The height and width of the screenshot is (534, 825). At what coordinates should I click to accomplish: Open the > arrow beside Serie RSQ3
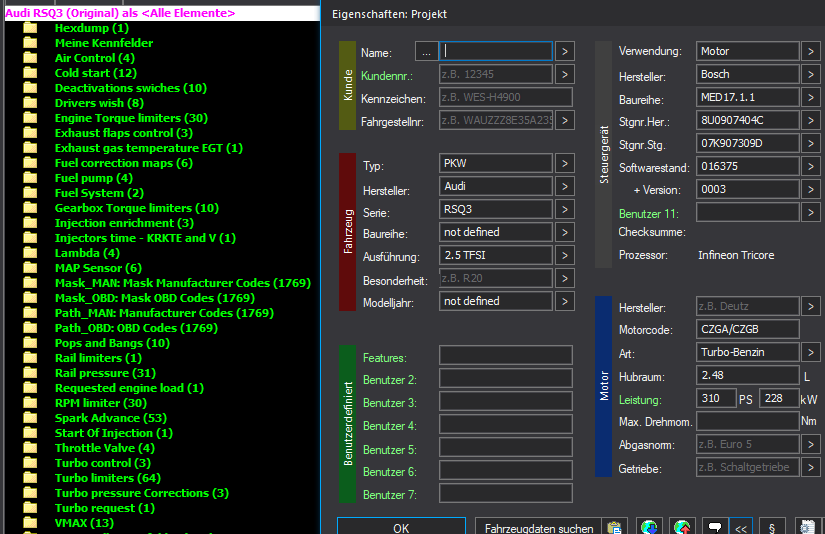(x=565, y=209)
